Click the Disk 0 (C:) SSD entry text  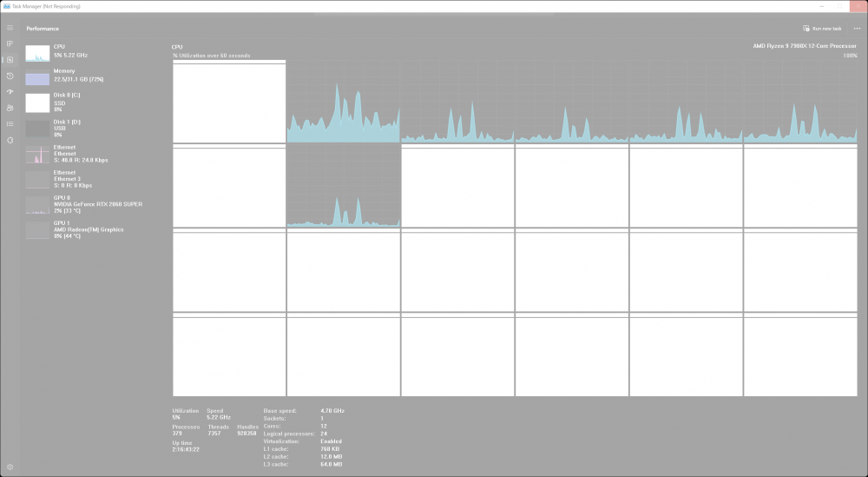pyautogui.click(x=67, y=102)
